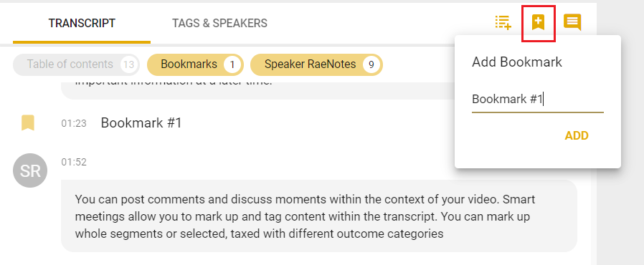Screen dimensions: 644x265
Task: Toggle the Bookmarks filter chip
Action: [196, 64]
